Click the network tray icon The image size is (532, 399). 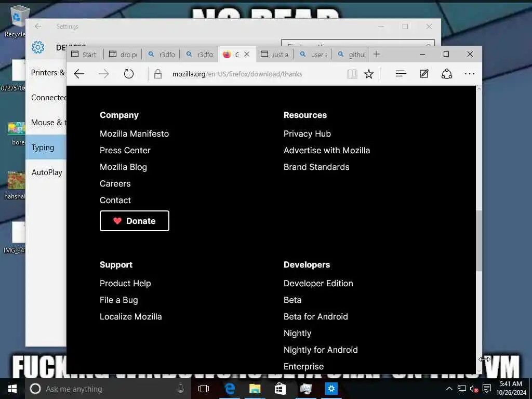(x=461, y=389)
